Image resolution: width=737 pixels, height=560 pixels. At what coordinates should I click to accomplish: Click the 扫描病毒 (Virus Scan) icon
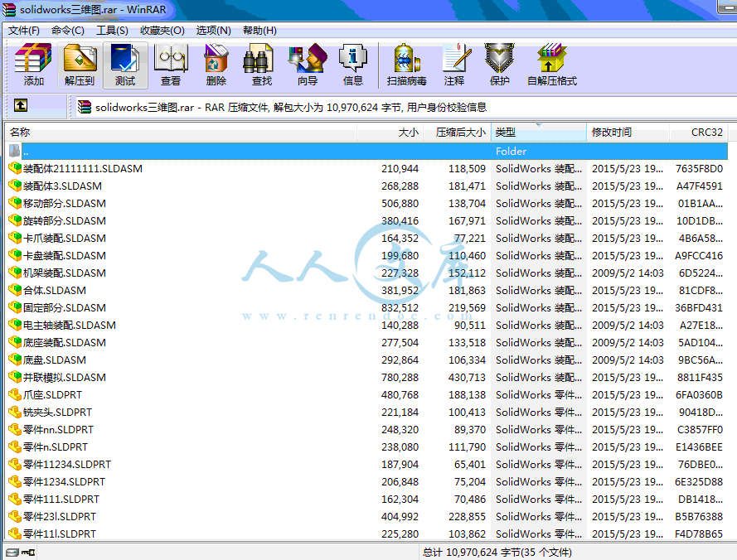pyautogui.click(x=407, y=58)
